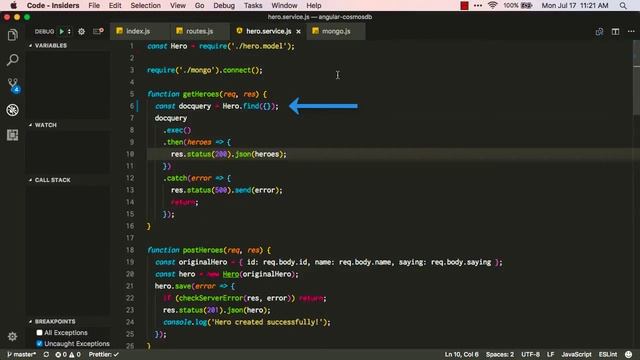Change the UTF-8 file encoding
The width and height of the screenshot is (640, 360).
click(530, 355)
